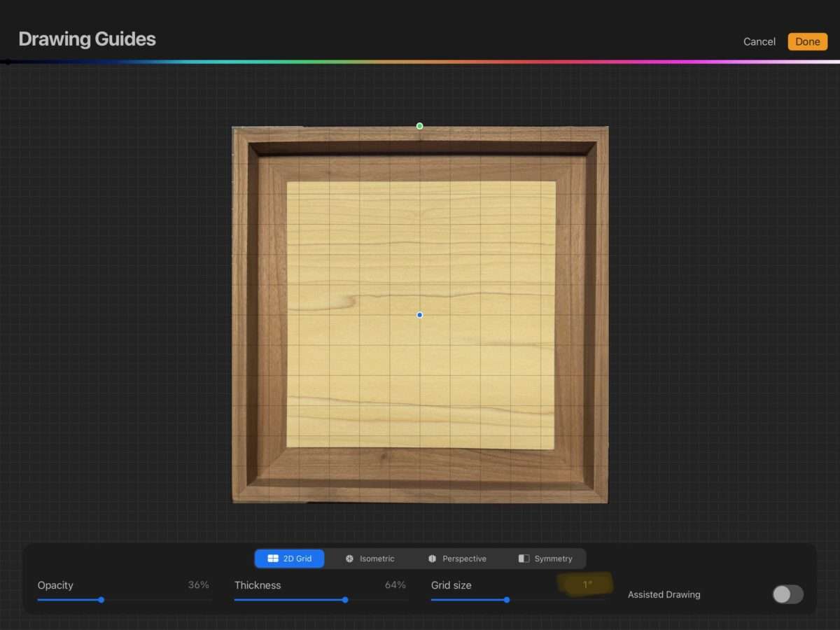
Task: Cancel the drawing guide changes
Action: (759, 42)
